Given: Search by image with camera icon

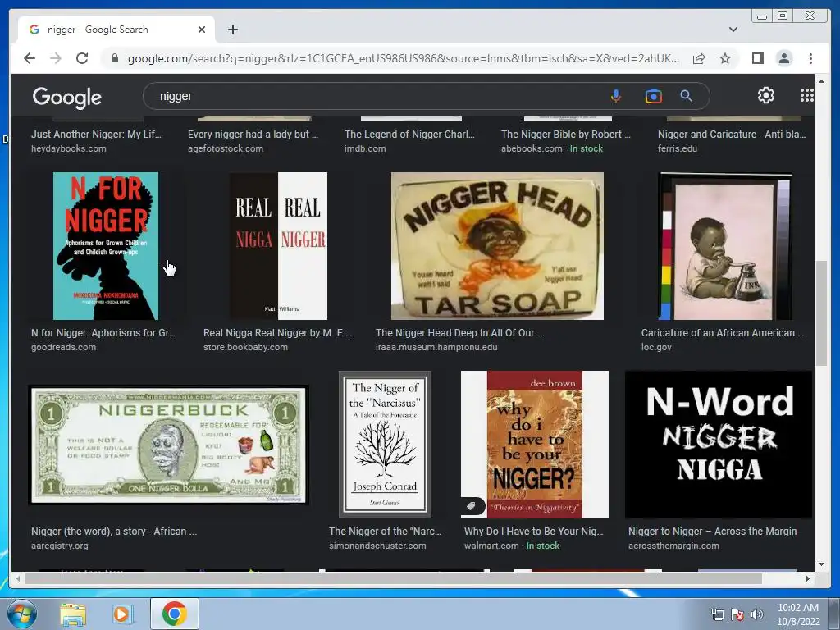Looking at the screenshot, I should 654,96.
